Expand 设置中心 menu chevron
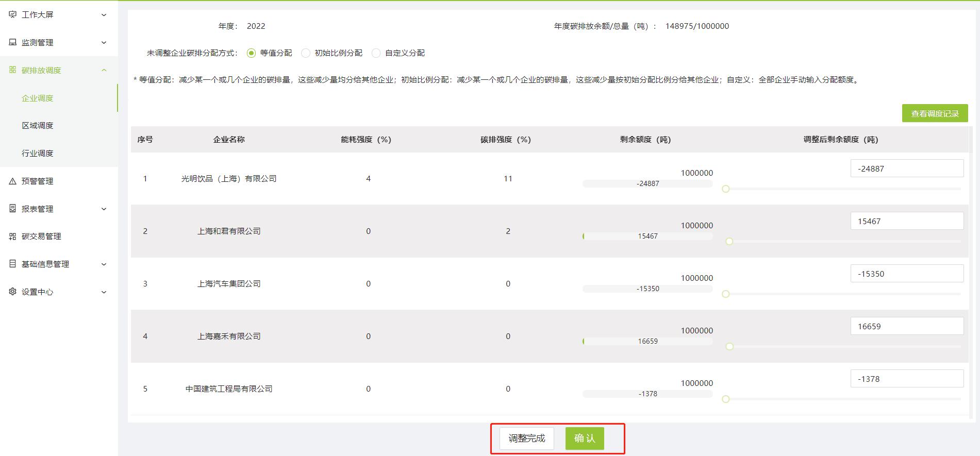This screenshot has height=456, width=980. 104,292
